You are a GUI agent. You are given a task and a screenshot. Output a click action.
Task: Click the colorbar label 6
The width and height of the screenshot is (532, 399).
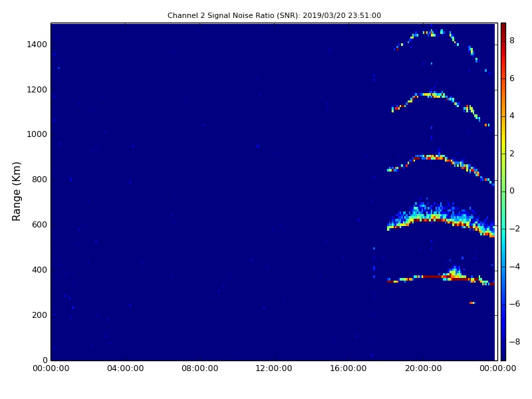tap(512, 78)
